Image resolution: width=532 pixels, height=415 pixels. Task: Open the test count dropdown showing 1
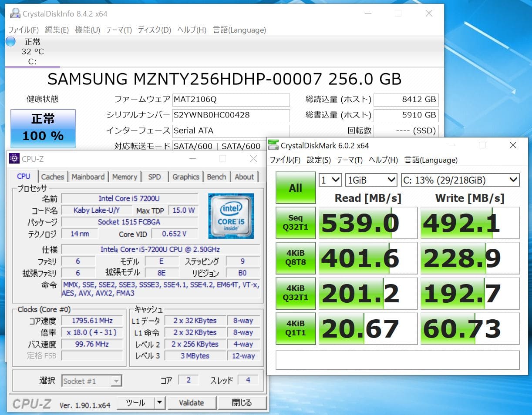(330, 180)
